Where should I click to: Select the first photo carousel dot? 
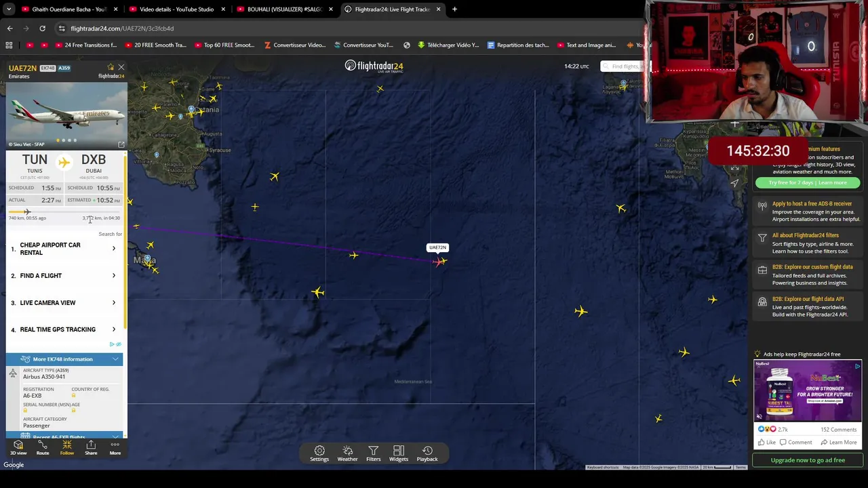pyautogui.click(x=58, y=140)
